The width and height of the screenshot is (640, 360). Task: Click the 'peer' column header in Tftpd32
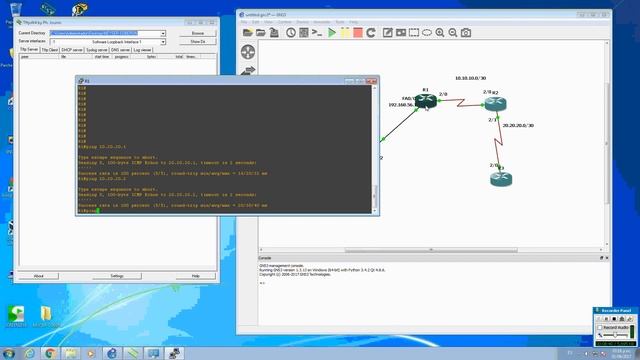[x=39, y=57]
